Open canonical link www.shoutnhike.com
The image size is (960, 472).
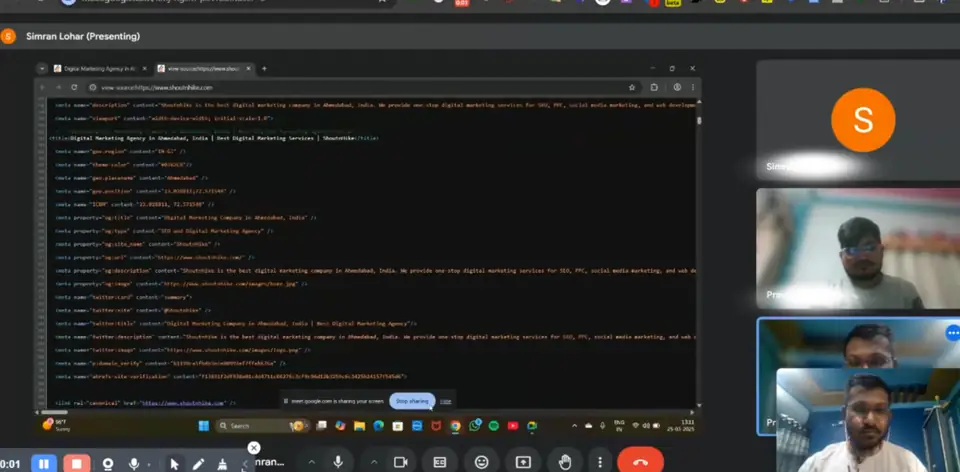coord(183,403)
